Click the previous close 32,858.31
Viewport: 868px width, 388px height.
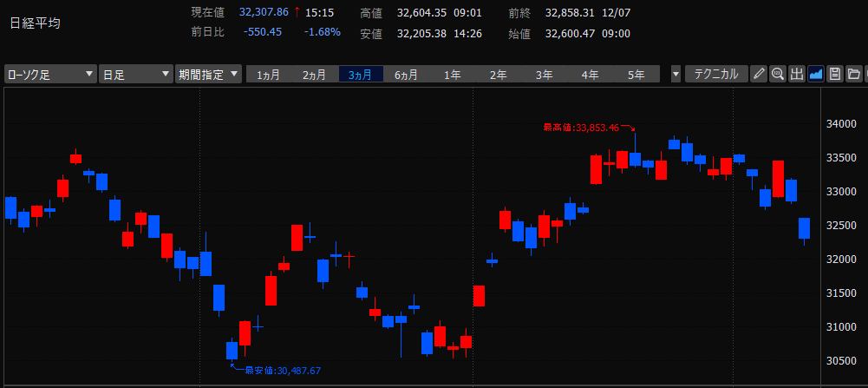coord(571,12)
